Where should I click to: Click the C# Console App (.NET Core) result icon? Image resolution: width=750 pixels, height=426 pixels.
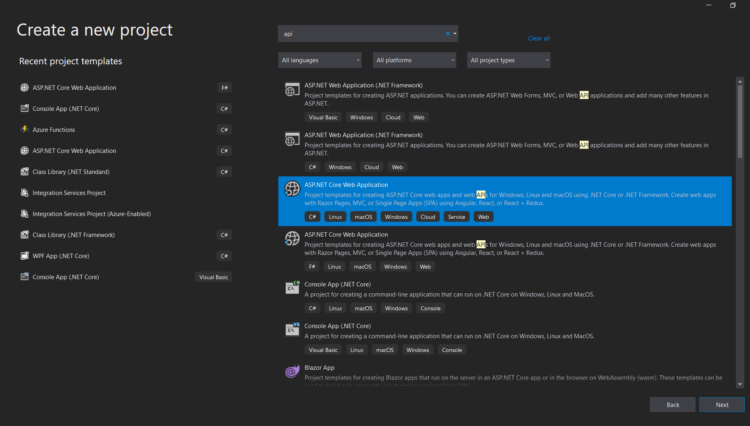pyautogui.click(x=292, y=288)
